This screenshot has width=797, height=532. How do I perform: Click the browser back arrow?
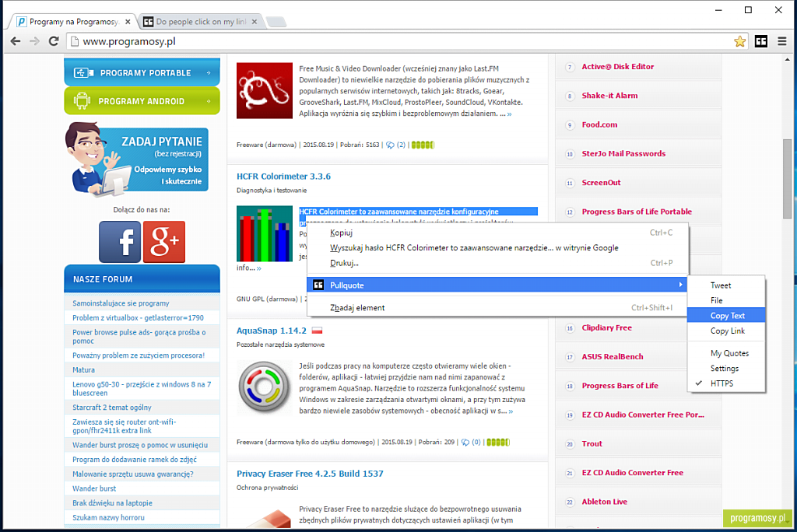(16, 41)
